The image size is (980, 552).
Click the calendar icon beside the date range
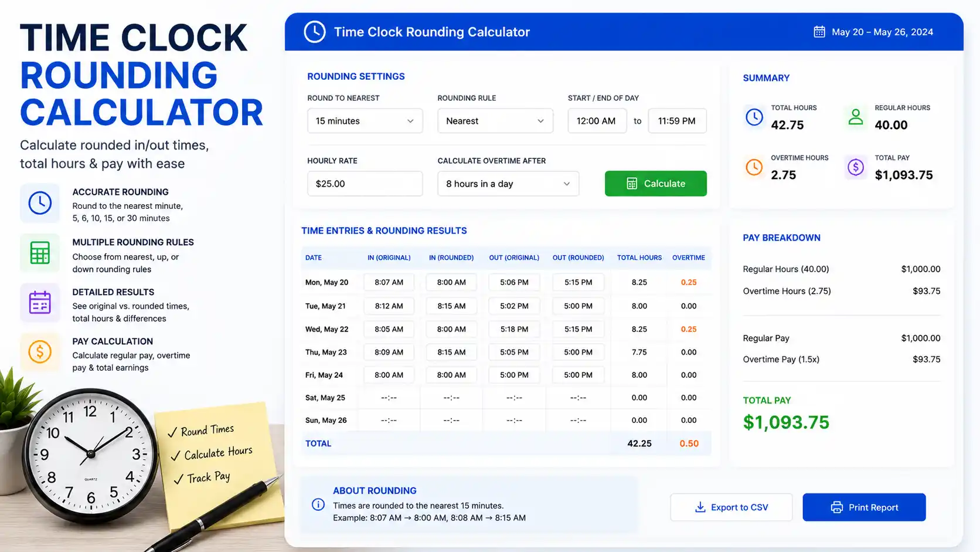pos(819,32)
